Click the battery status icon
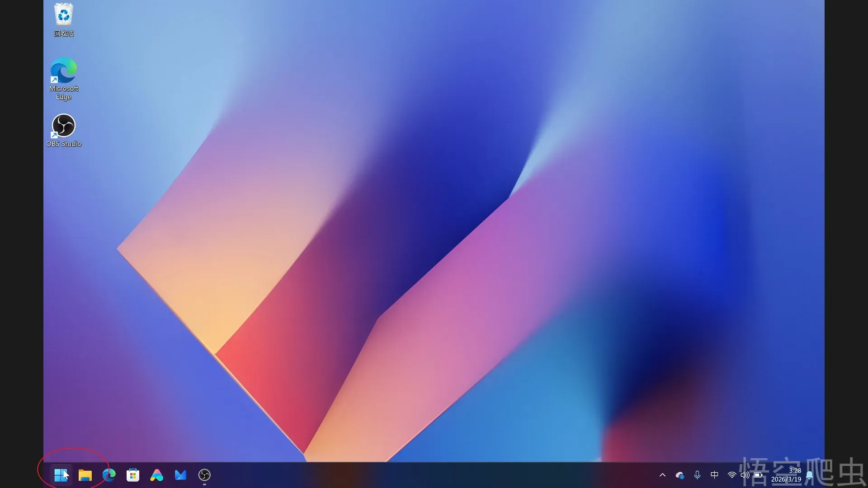The image size is (868, 488). click(758, 475)
